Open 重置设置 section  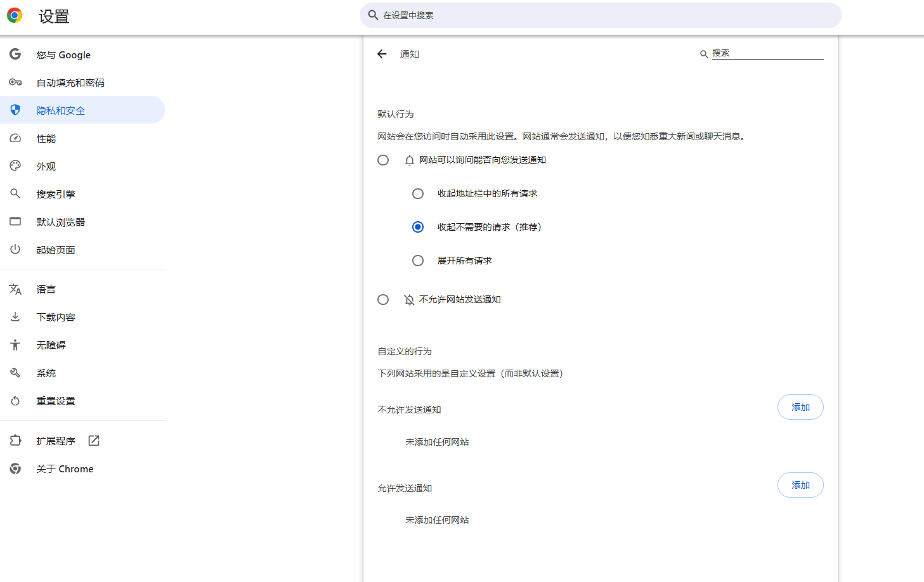click(x=82, y=401)
